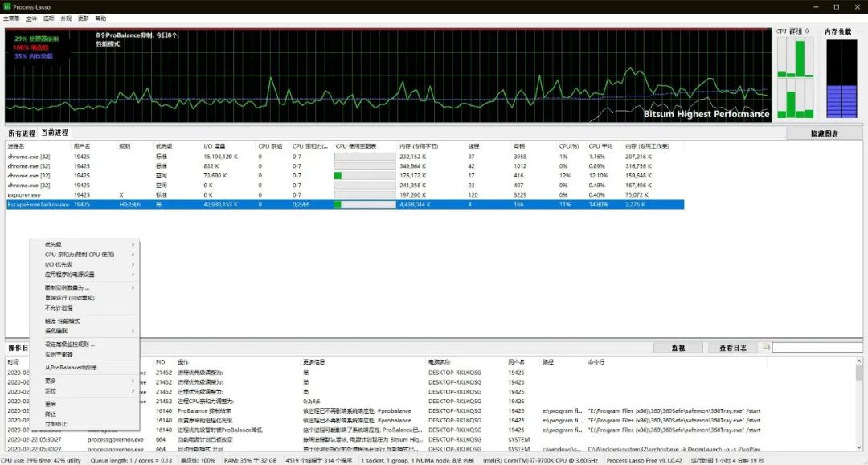Select chrome.exe row with 832 K I/O
Viewport: 868px width, 465px height.
345,166
